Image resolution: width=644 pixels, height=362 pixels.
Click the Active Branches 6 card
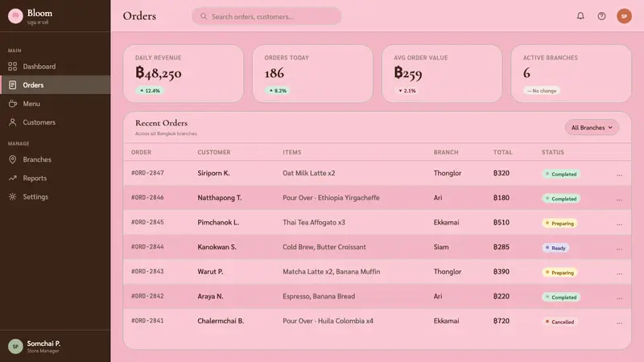pos(571,73)
